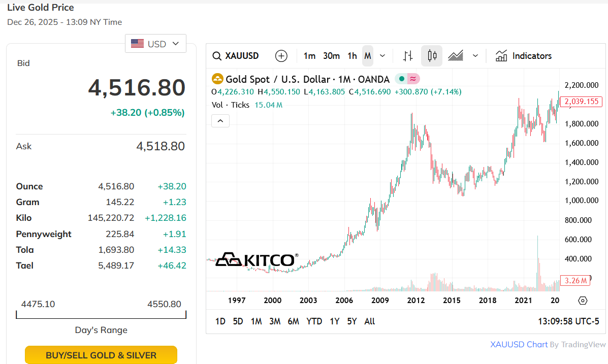Switch to the 1m interval
The height and width of the screenshot is (364, 608).
coord(309,56)
